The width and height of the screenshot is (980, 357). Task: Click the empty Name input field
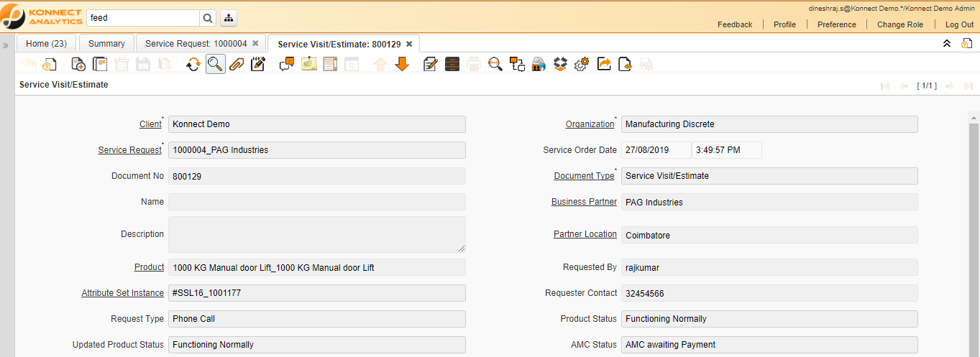click(x=317, y=202)
